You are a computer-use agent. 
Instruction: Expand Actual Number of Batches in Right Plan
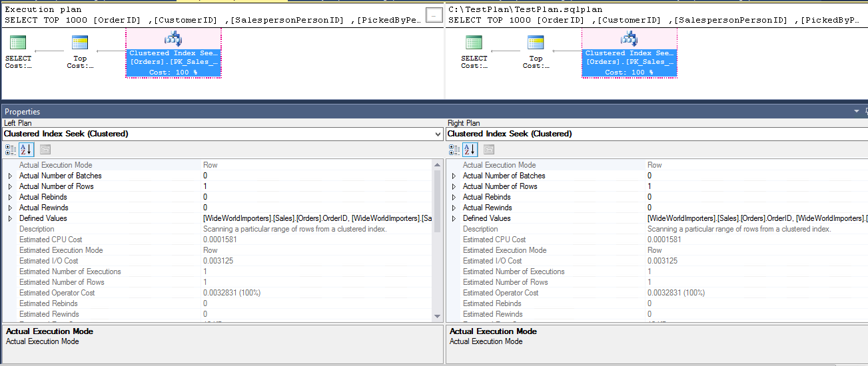pyautogui.click(x=454, y=176)
